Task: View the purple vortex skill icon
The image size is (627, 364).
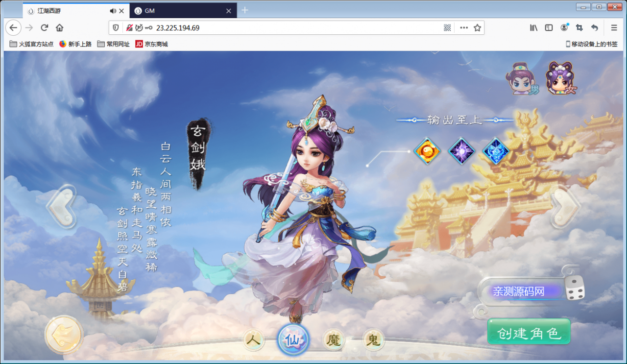Action: [x=460, y=151]
